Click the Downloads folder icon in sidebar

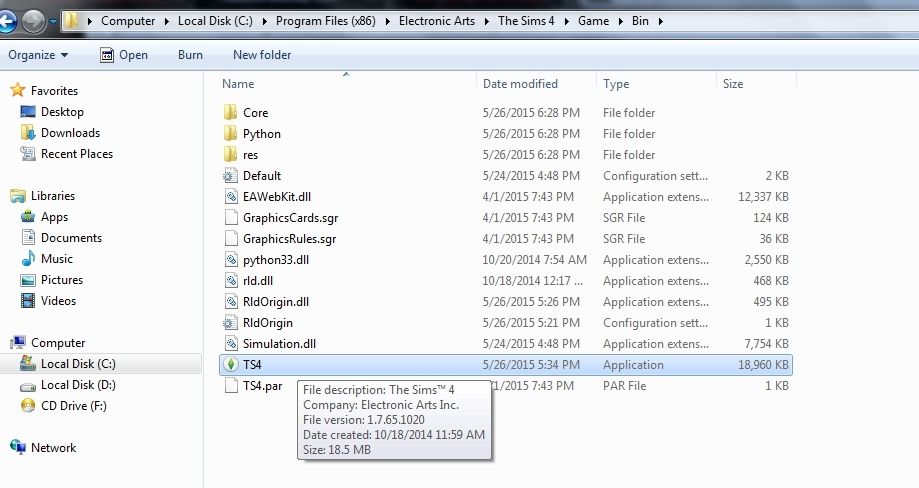(x=28, y=132)
